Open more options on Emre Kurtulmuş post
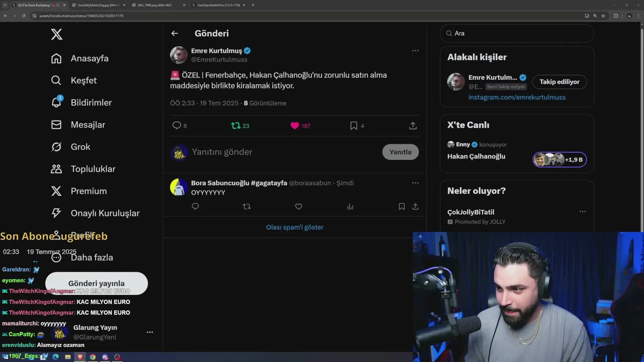The image size is (644, 362). pos(415,50)
